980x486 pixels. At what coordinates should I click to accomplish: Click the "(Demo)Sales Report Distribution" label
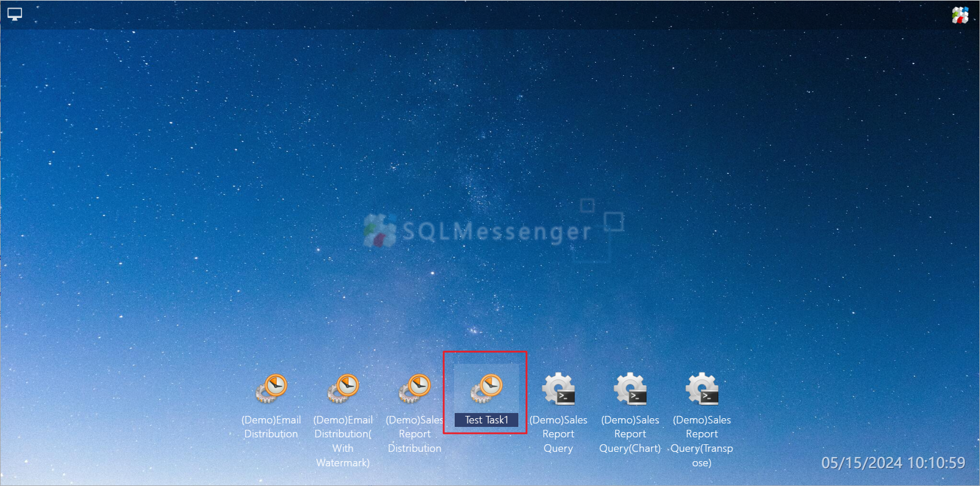(415, 434)
